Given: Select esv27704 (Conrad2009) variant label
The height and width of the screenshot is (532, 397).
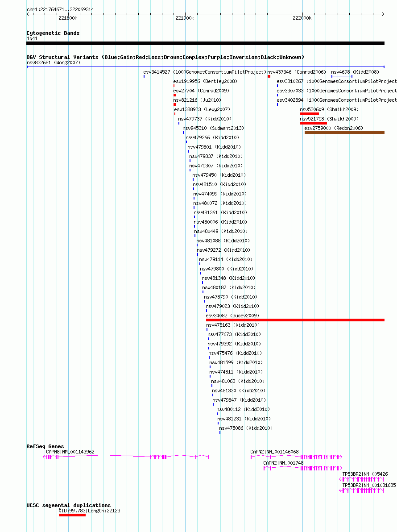Looking at the screenshot, I should (201, 91).
